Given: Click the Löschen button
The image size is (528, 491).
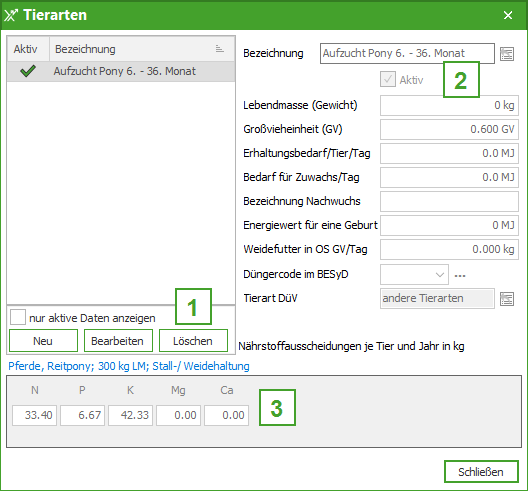Looking at the screenshot, I should 193,341.
